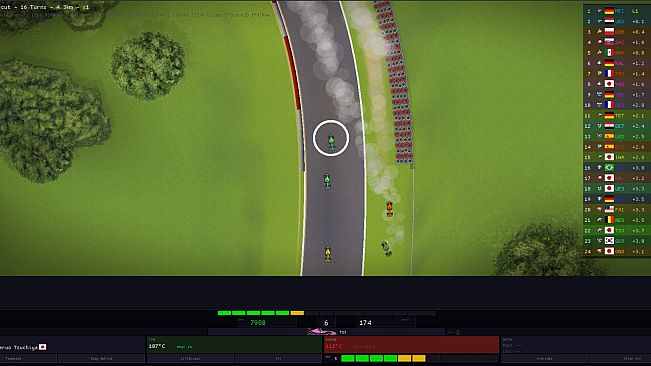This screenshot has height=366, width=651.
Task: Select leaderboard row INA in position 15
Action: (x=617, y=157)
